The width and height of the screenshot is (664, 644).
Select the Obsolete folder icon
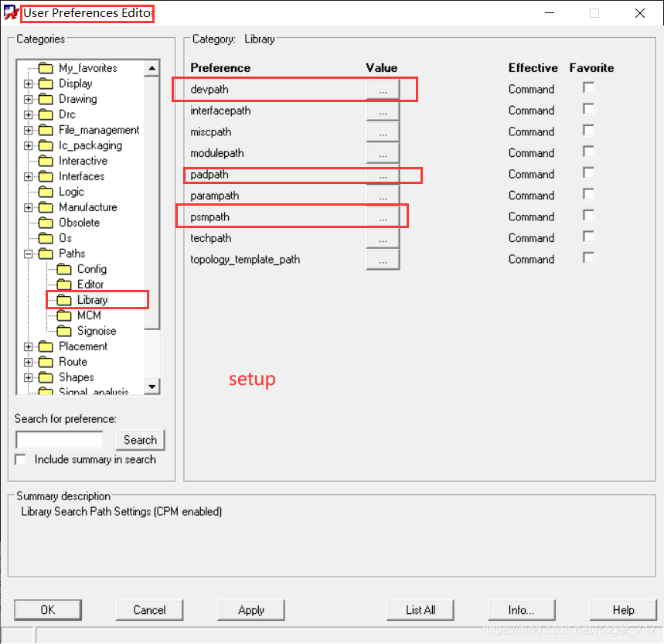click(x=46, y=223)
